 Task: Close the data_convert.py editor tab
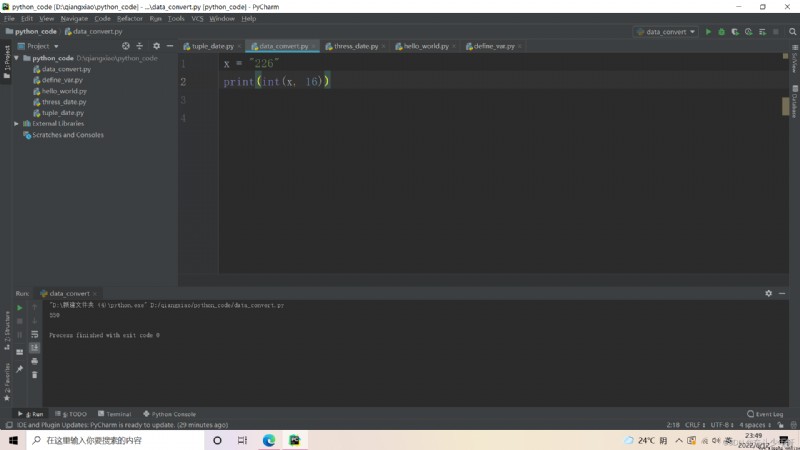click(x=313, y=46)
